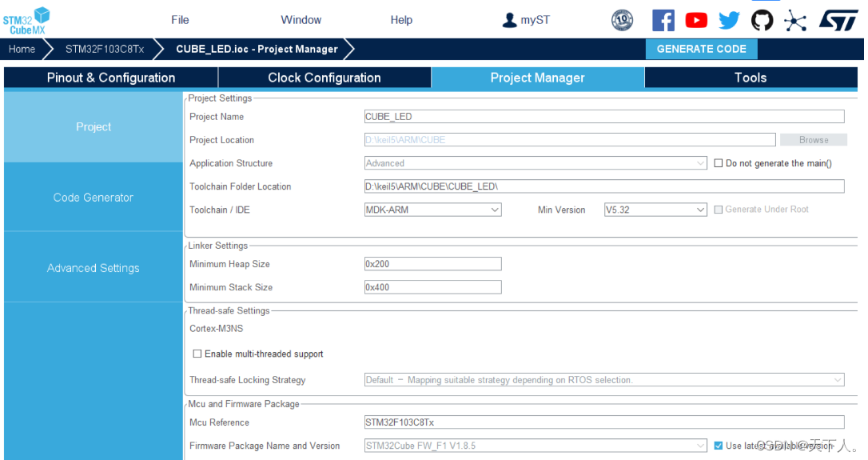Viewport: 868px width, 460px height.
Task: Open the Toolchain / IDE MDK-ARM dropdown
Action: pos(433,210)
